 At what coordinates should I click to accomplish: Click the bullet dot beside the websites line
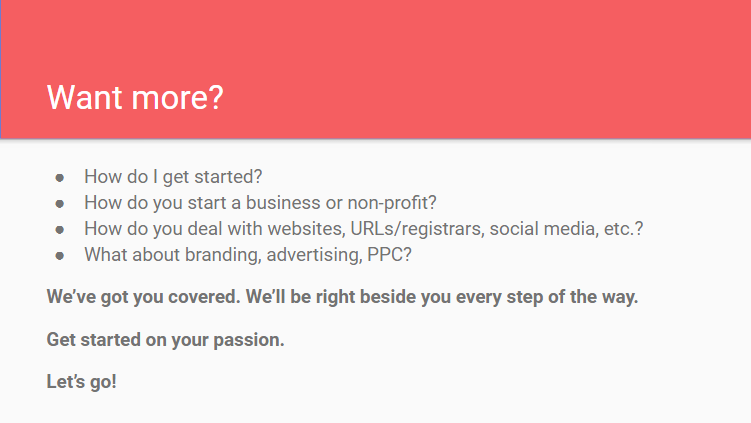point(59,230)
